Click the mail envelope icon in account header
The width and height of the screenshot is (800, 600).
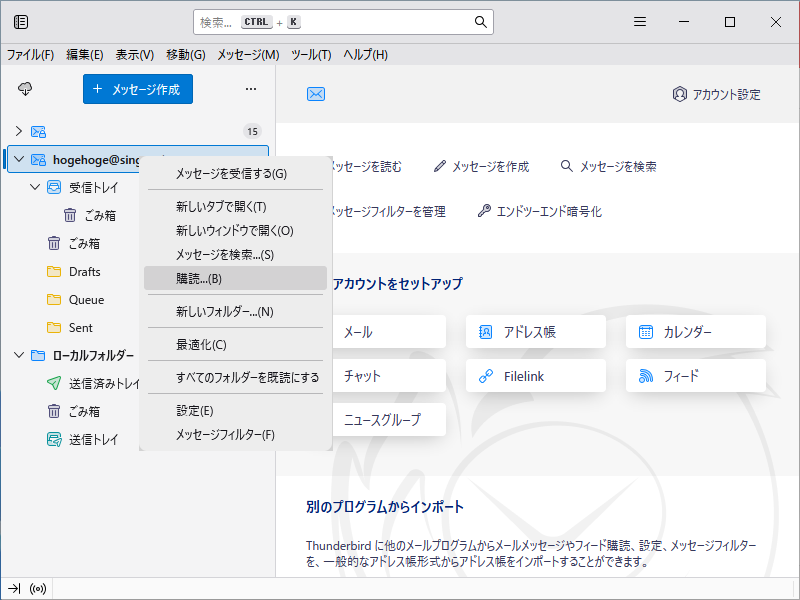(316, 94)
